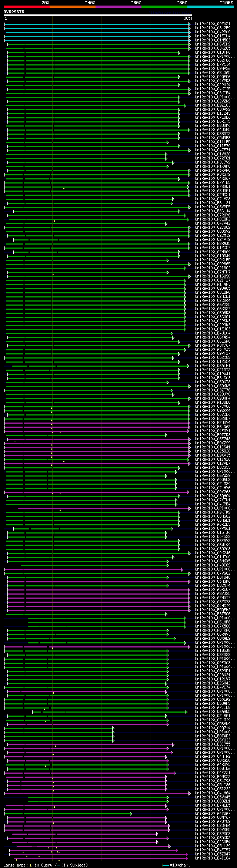Select the query label AV629676
The image size is (237, 868).
click(x=14, y=12)
